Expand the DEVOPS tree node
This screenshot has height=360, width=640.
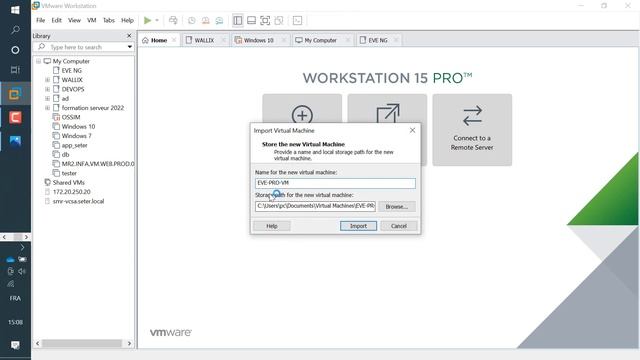[47, 89]
